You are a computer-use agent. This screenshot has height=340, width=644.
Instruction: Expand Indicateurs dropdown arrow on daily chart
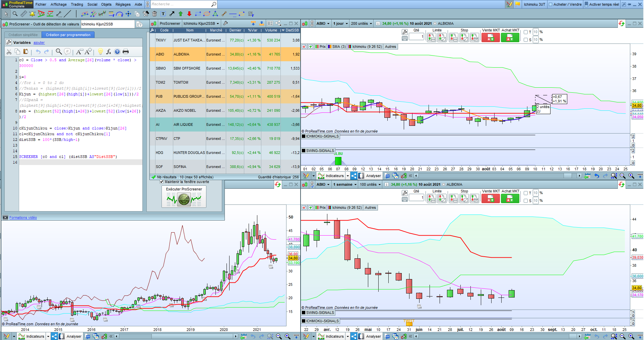pos(348,176)
